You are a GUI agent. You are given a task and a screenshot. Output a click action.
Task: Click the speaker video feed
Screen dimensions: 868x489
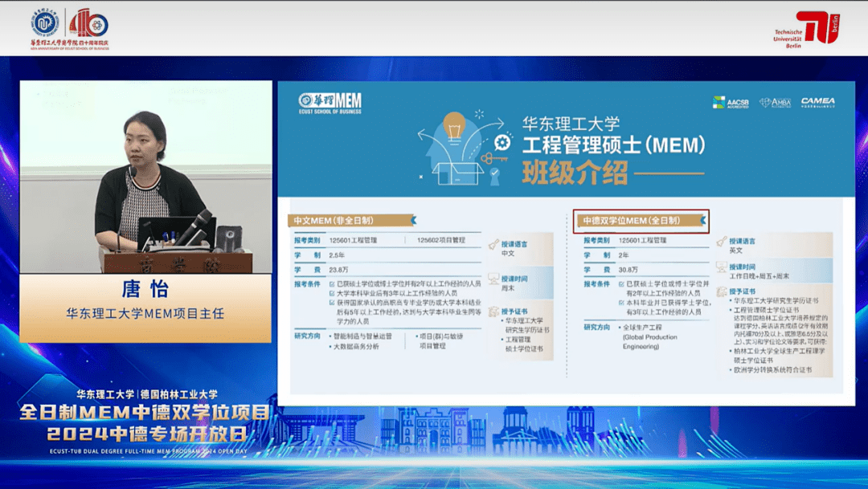[x=145, y=177]
